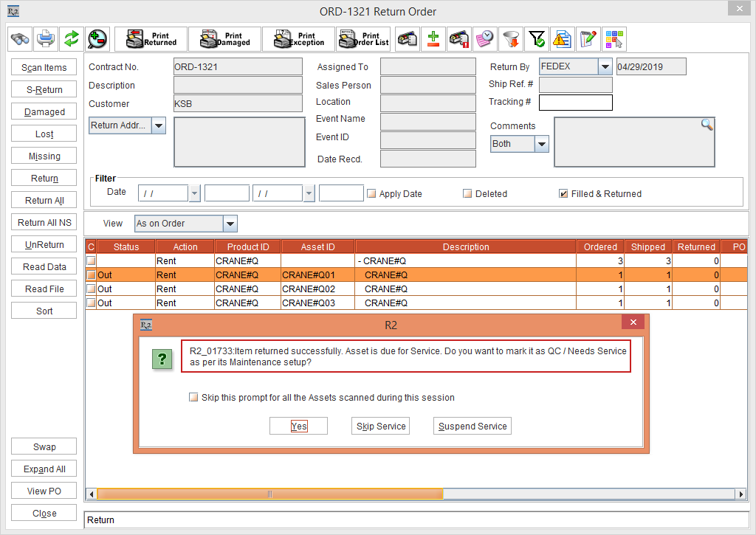Image resolution: width=756 pixels, height=535 pixels.
Task: Click the Asset ID column header
Action: [x=317, y=247]
